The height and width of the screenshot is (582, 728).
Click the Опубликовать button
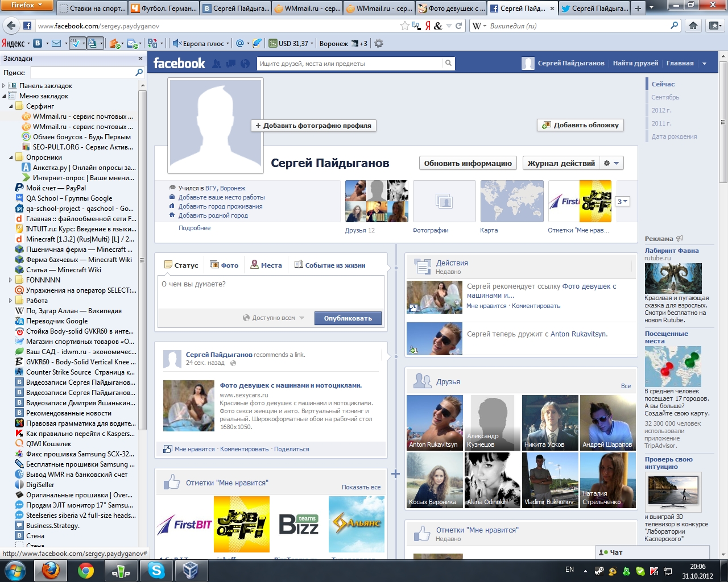click(x=348, y=318)
